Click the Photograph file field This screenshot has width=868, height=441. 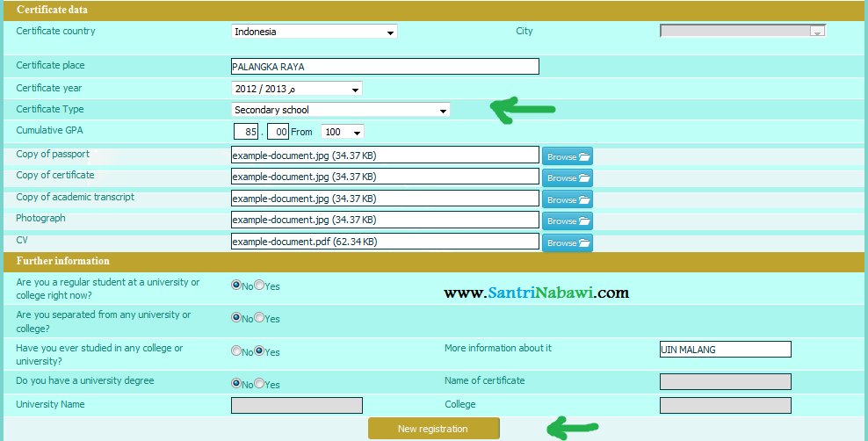(x=385, y=220)
